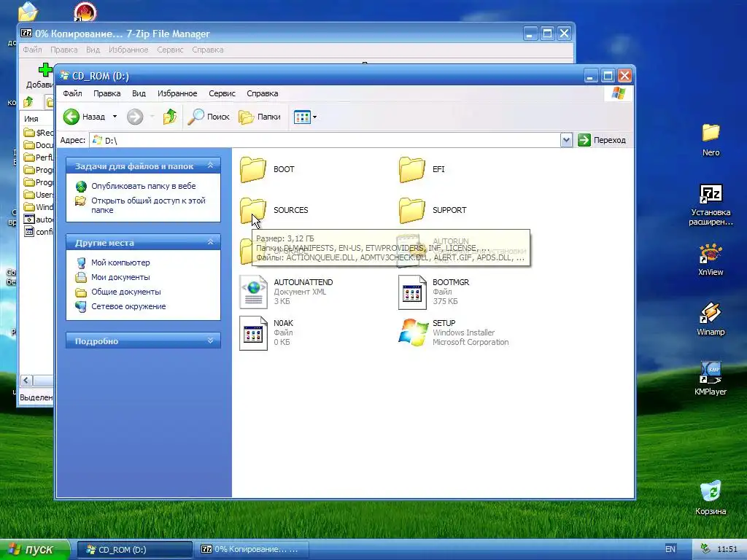Screen dimensions: 747x560
Task: Open Сервис menu in CD_ROM window
Action: (x=222, y=93)
